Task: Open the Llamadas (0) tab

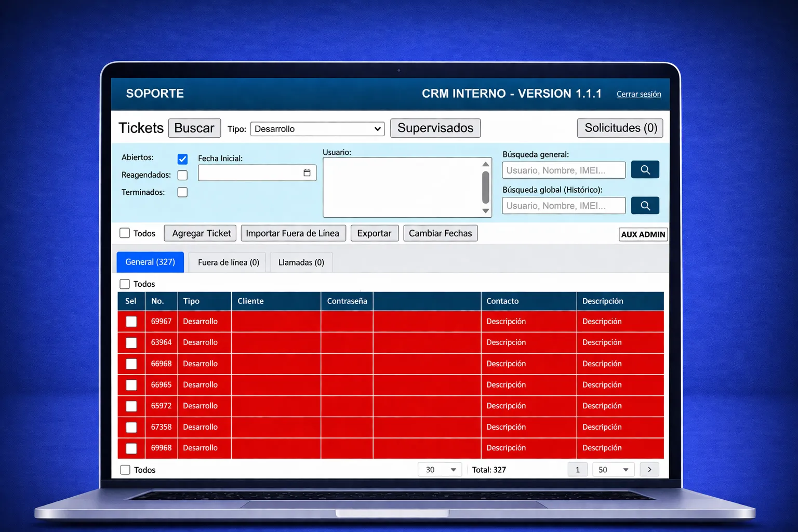Action: (x=301, y=262)
